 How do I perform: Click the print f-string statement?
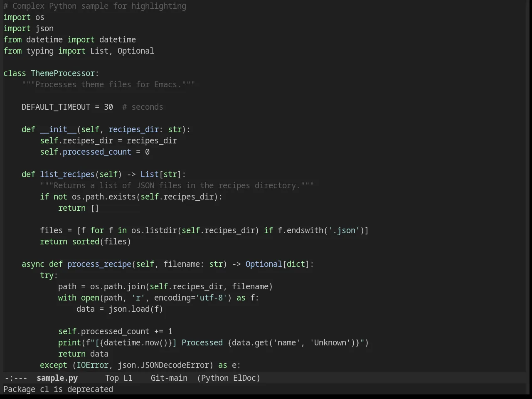[213, 343]
